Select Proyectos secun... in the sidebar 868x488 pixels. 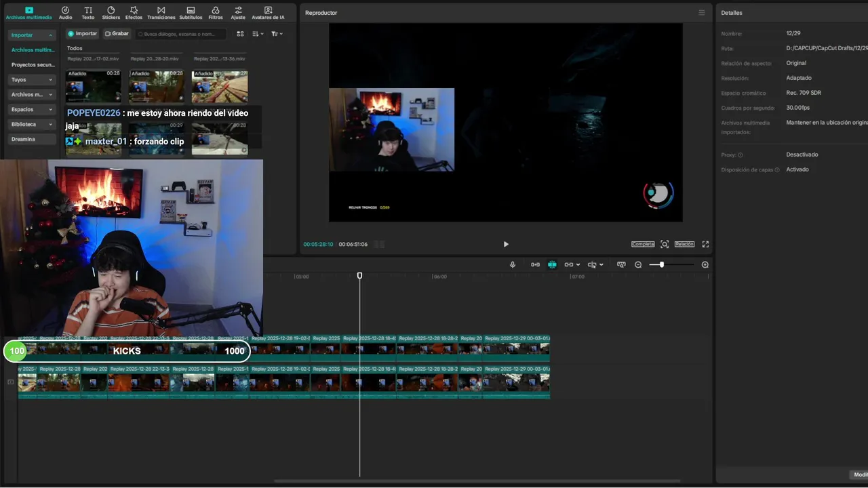[x=33, y=65]
